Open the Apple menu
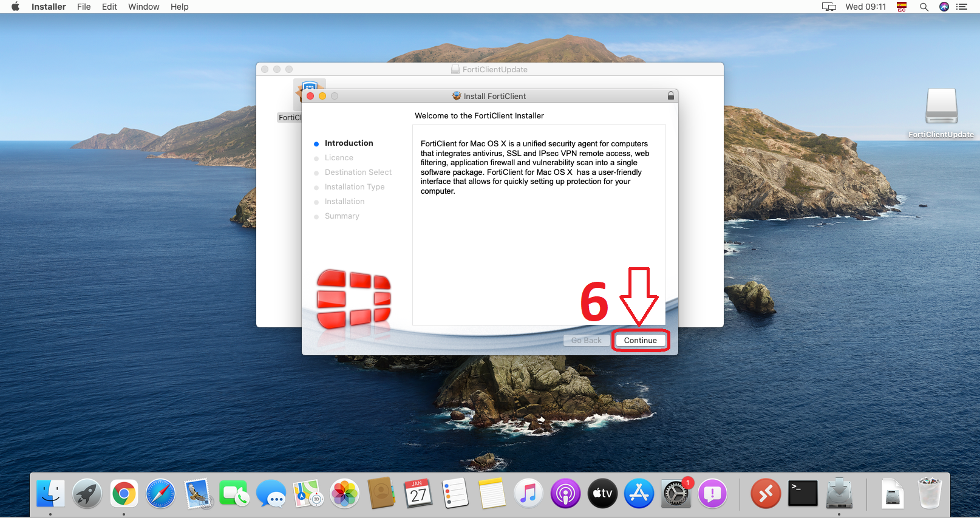 (x=15, y=7)
